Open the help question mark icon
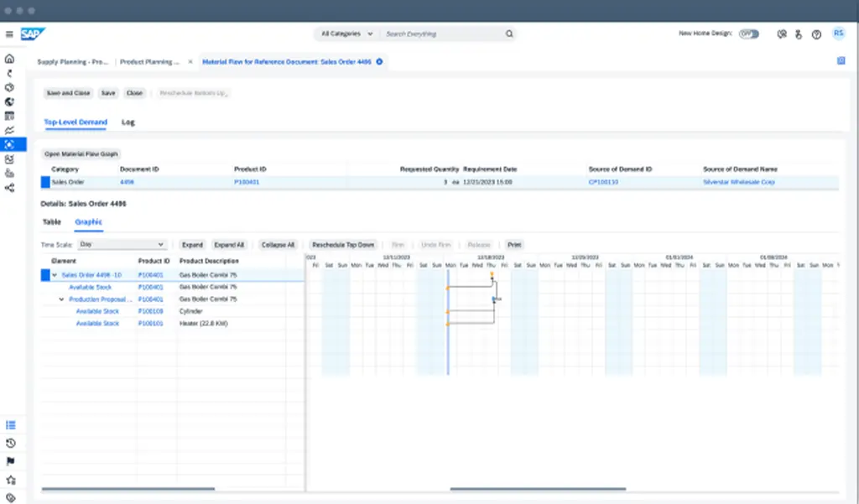Screen dimensions: 859x504 click(816, 34)
